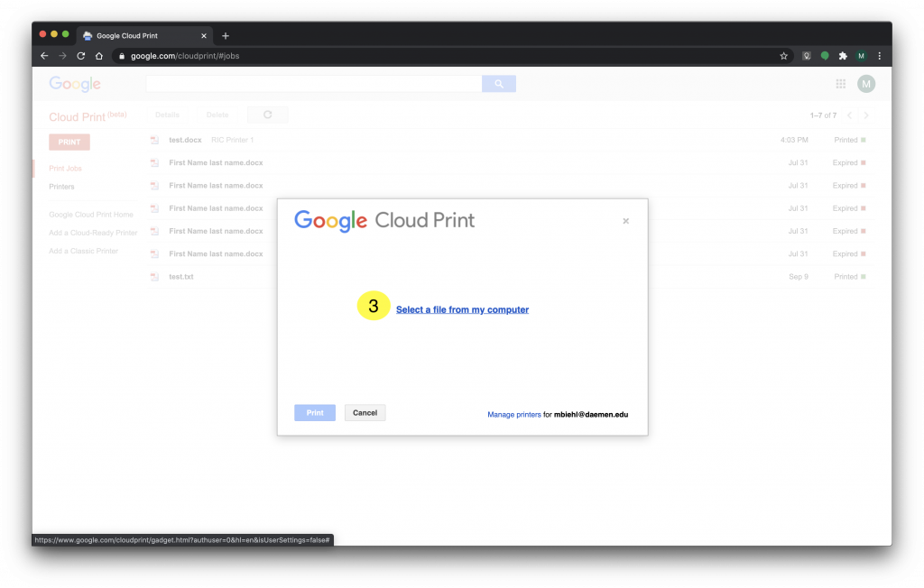Open the Extensions puzzle piece icon
The height and width of the screenshot is (588, 924).
(843, 56)
